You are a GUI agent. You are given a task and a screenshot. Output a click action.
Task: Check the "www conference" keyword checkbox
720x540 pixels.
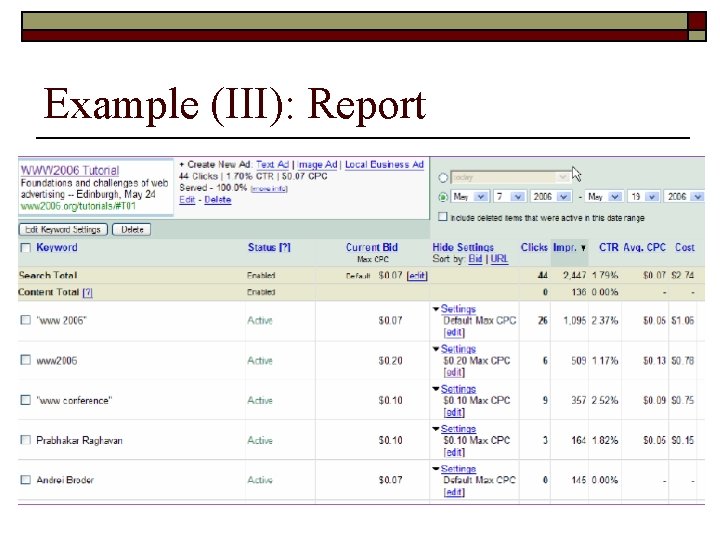[x=26, y=399]
